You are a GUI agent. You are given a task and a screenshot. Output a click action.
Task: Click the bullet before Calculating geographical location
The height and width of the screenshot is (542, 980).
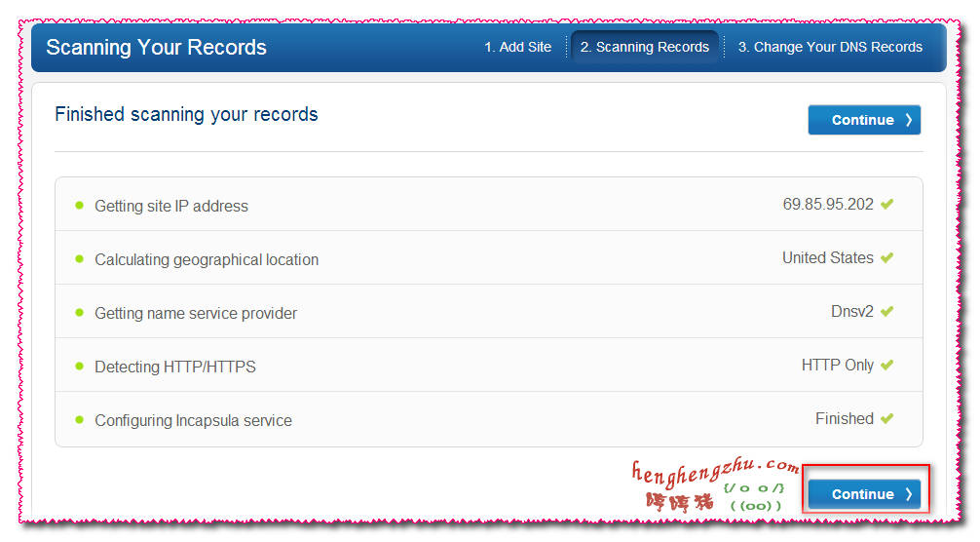click(x=79, y=259)
